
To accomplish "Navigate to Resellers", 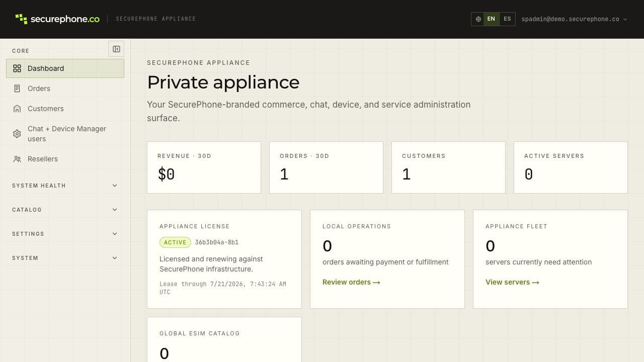I will coord(65,159).
